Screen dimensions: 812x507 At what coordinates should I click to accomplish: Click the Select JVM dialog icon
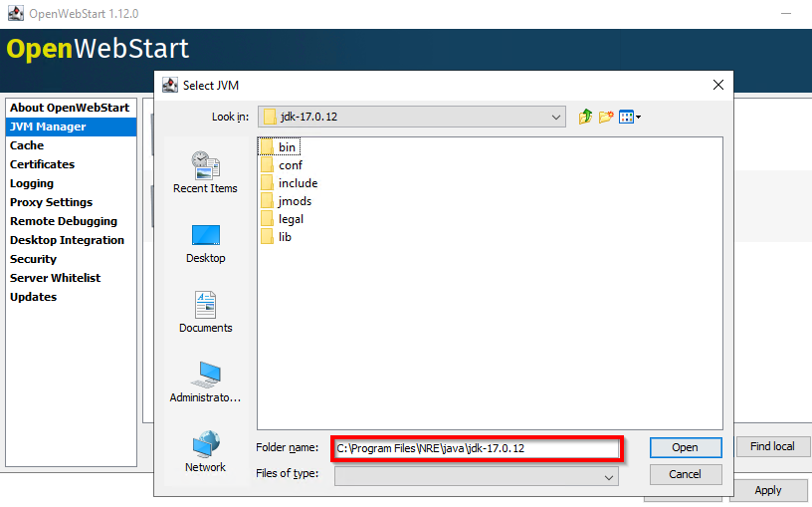[170, 85]
